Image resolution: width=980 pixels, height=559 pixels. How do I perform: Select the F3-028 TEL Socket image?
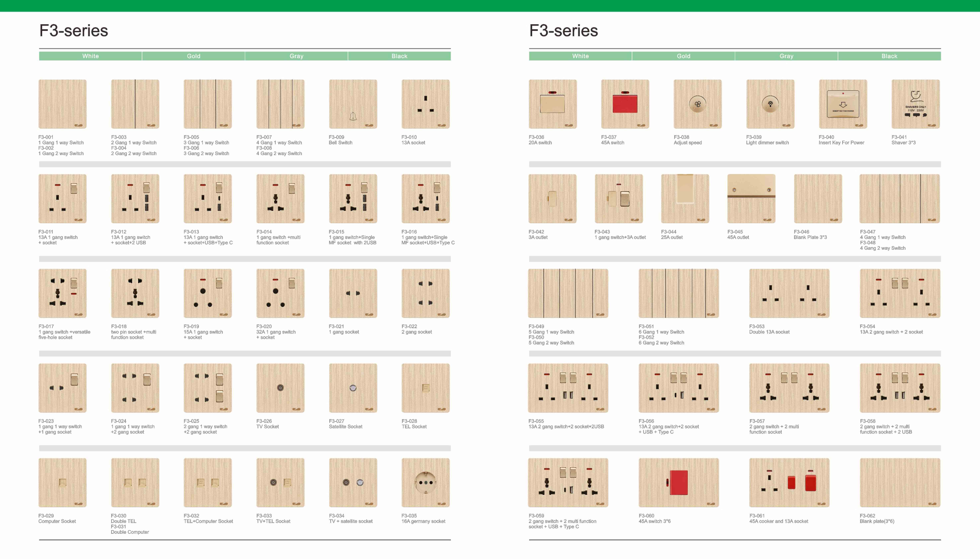(x=426, y=388)
